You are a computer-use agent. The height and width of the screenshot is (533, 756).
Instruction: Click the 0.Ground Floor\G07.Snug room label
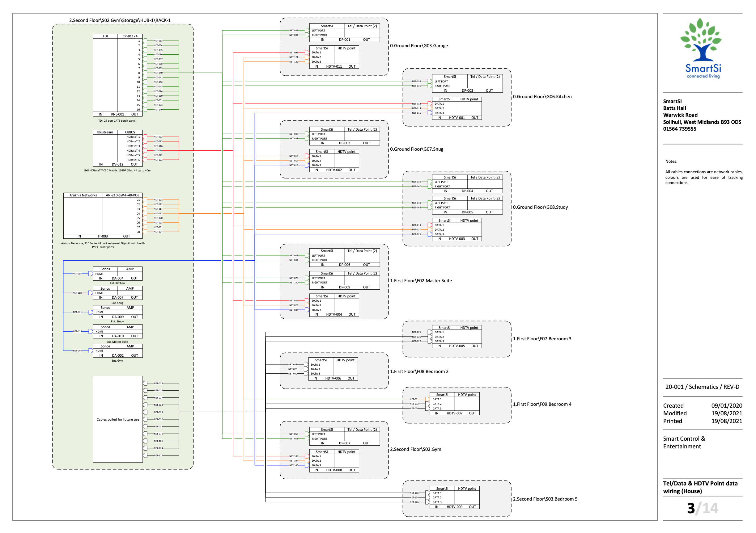[417, 149]
